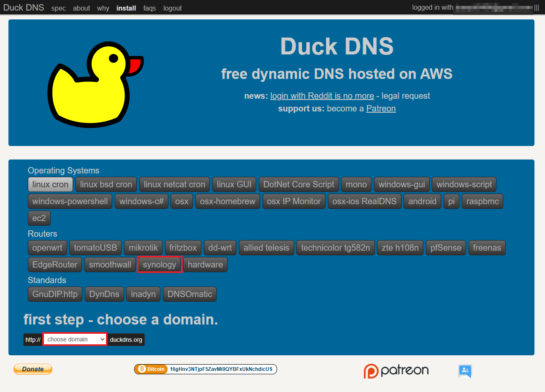Open the why page in the top navigation
This screenshot has height=392, width=545.
click(x=103, y=8)
